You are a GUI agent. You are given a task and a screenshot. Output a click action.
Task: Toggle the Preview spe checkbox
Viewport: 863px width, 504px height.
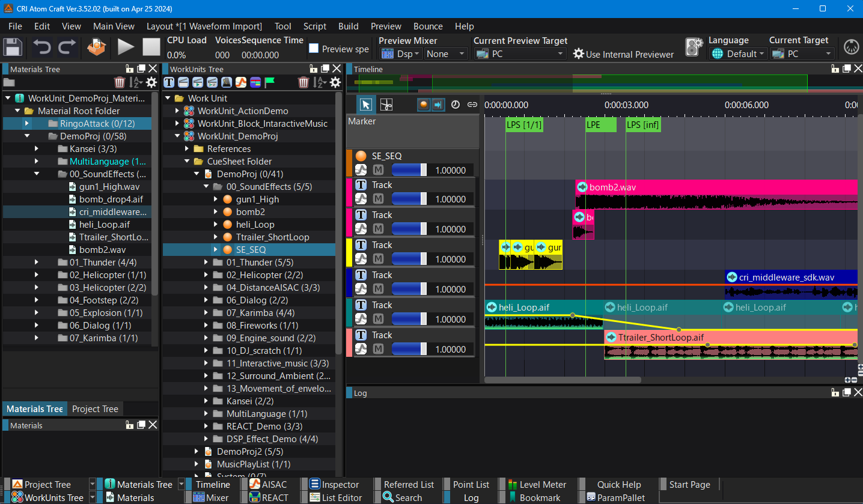coord(314,48)
